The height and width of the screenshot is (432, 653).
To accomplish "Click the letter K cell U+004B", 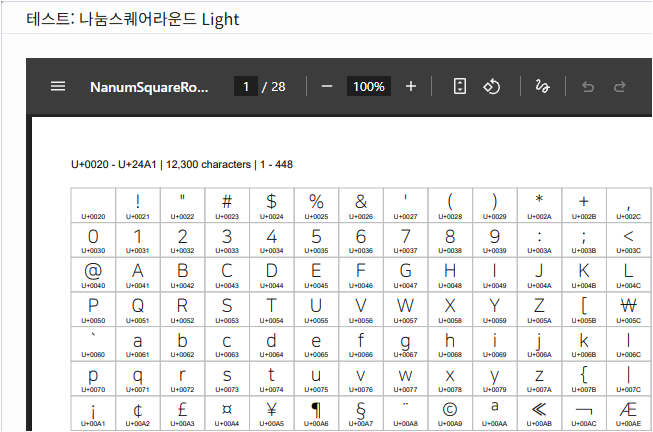I will click(584, 275).
